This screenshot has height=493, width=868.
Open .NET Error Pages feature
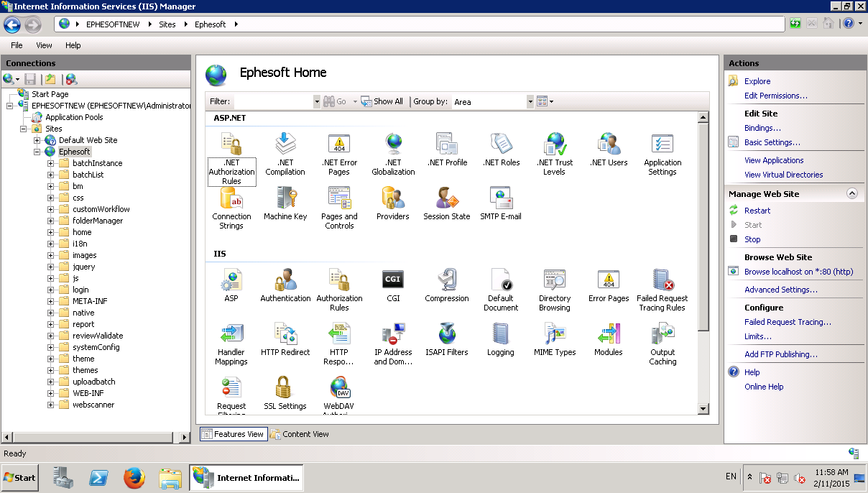(339, 154)
